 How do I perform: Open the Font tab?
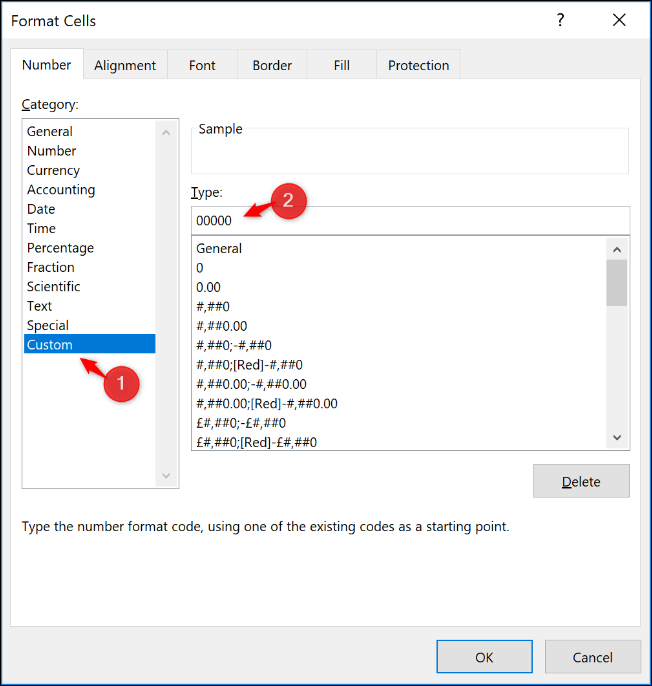click(202, 65)
